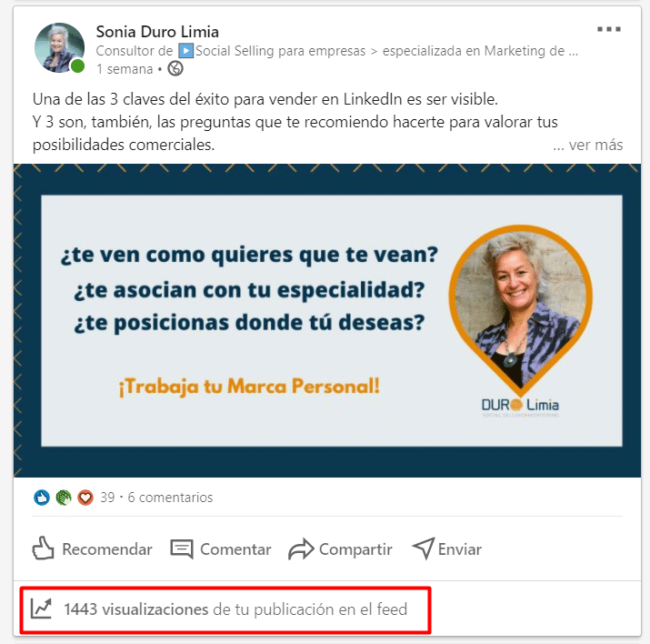Image resolution: width=650 pixels, height=644 pixels.
Task: Open the 39 reactions count
Action: [107, 498]
